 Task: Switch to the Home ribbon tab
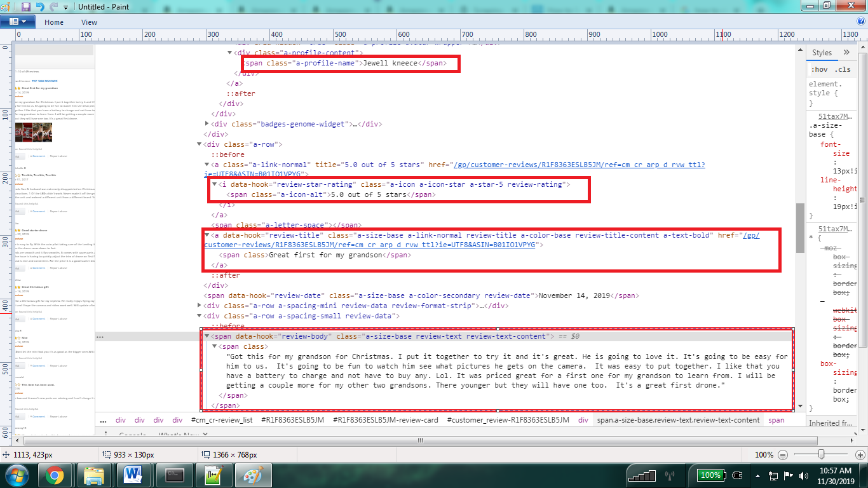pyautogui.click(x=54, y=22)
